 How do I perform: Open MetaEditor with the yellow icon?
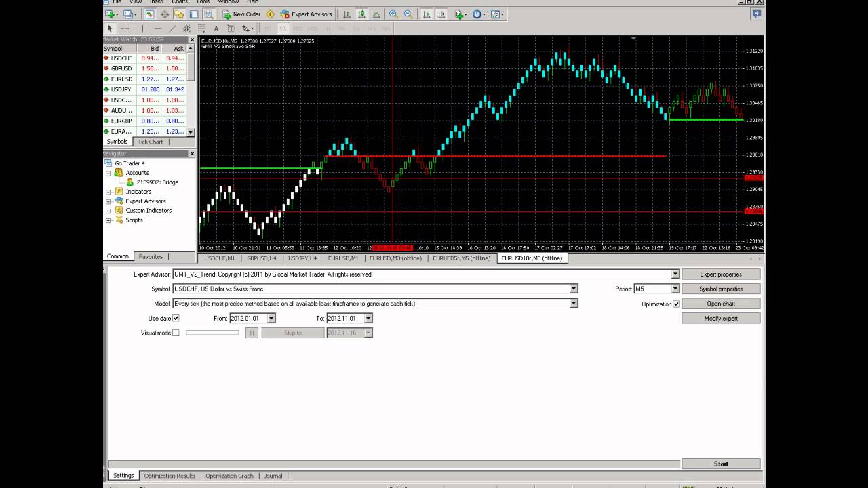point(270,14)
